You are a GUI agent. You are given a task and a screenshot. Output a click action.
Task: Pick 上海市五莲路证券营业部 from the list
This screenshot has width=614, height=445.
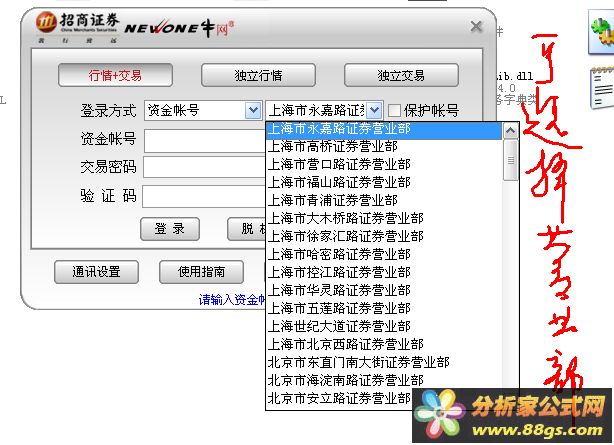pyautogui.click(x=384, y=309)
